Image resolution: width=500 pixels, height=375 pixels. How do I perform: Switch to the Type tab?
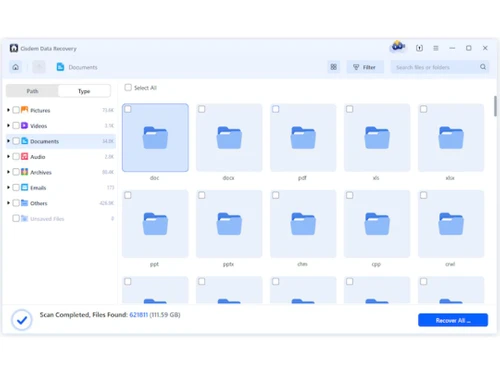tap(84, 91)
